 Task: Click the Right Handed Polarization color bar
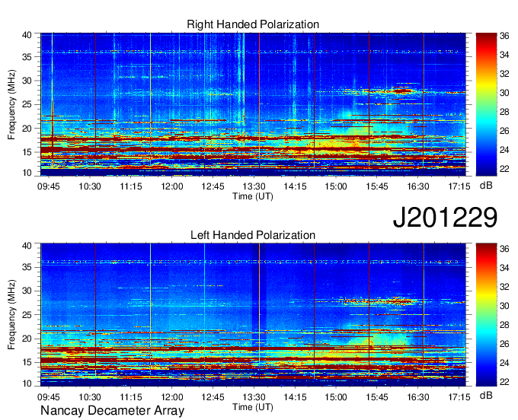[486, 104]
